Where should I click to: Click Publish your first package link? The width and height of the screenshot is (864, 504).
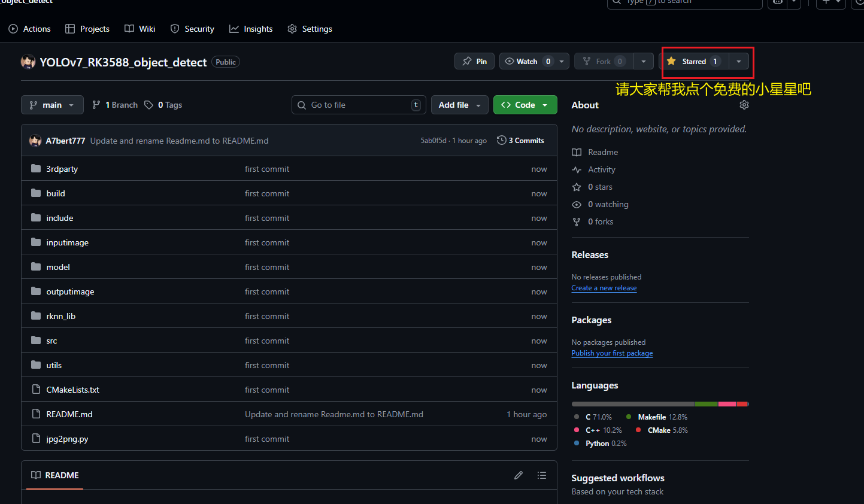point(612,353)
